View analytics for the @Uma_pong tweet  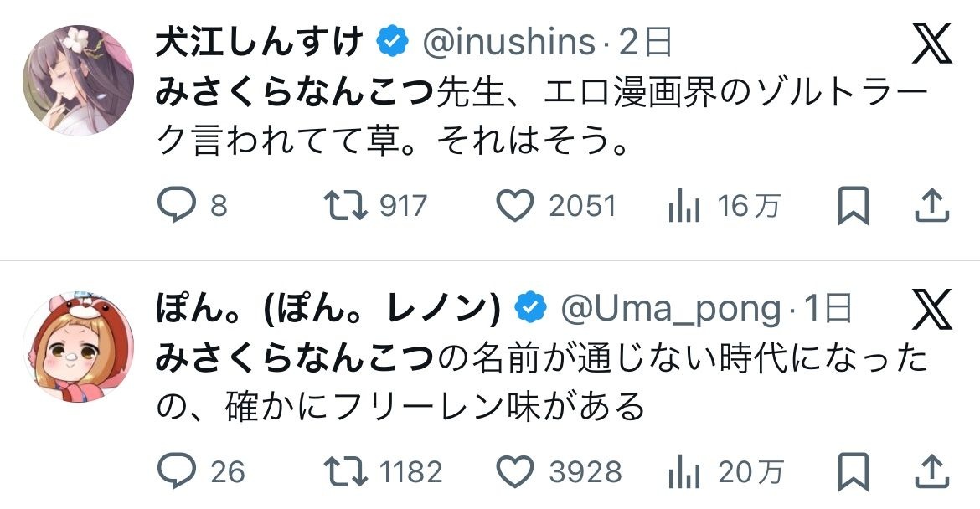tap(684, 471)
